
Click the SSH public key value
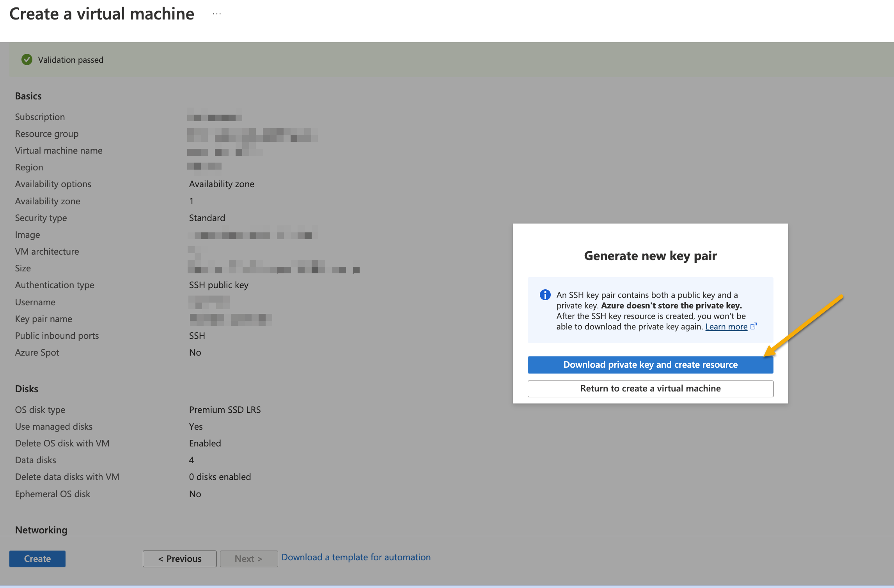tap(219, 285)
